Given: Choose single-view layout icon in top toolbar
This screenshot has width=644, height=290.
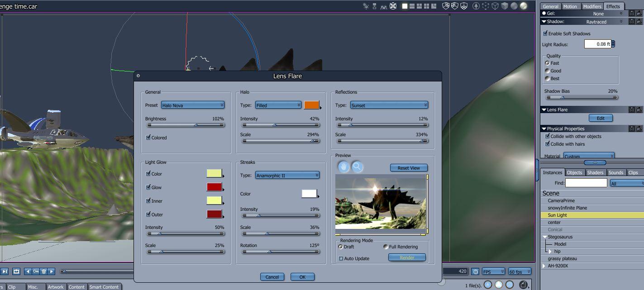Looking at the screenshot, I should 405,6.
